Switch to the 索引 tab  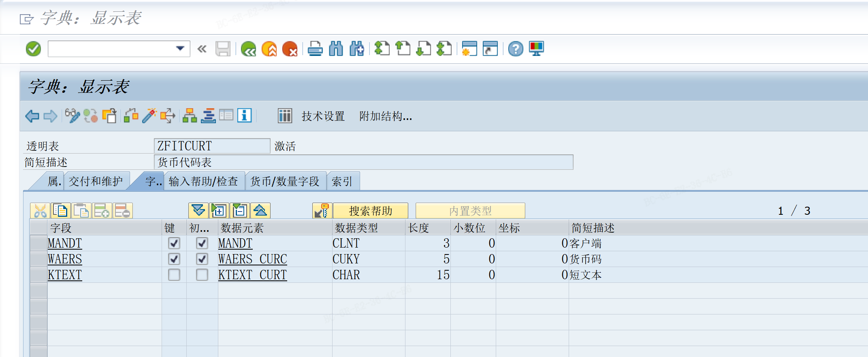[342, 181]
